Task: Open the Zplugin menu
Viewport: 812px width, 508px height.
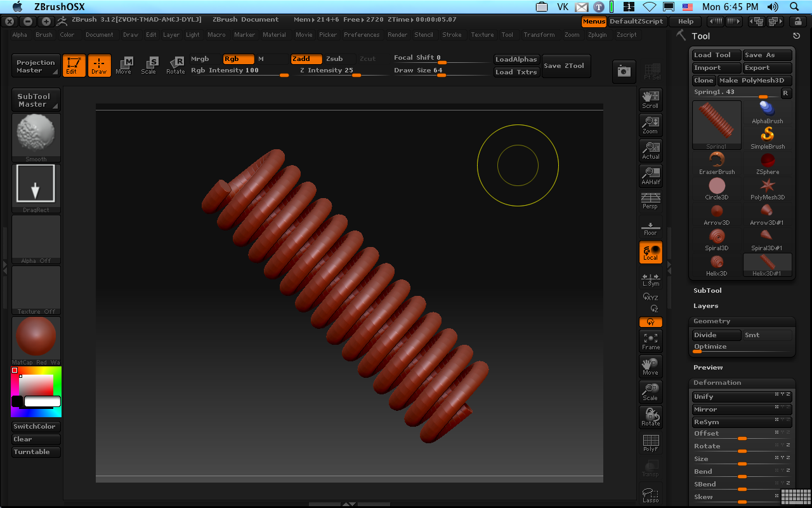Action: [597, 35]
